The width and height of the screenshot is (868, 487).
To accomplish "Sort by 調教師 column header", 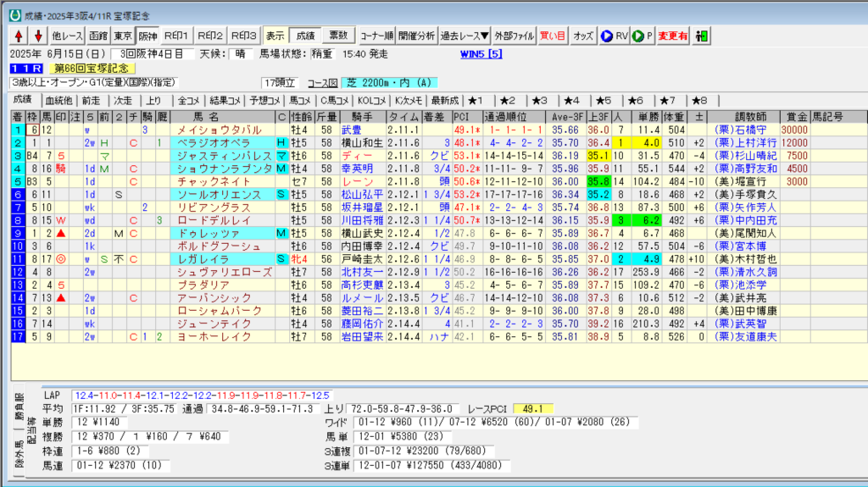I will (743, 117).
